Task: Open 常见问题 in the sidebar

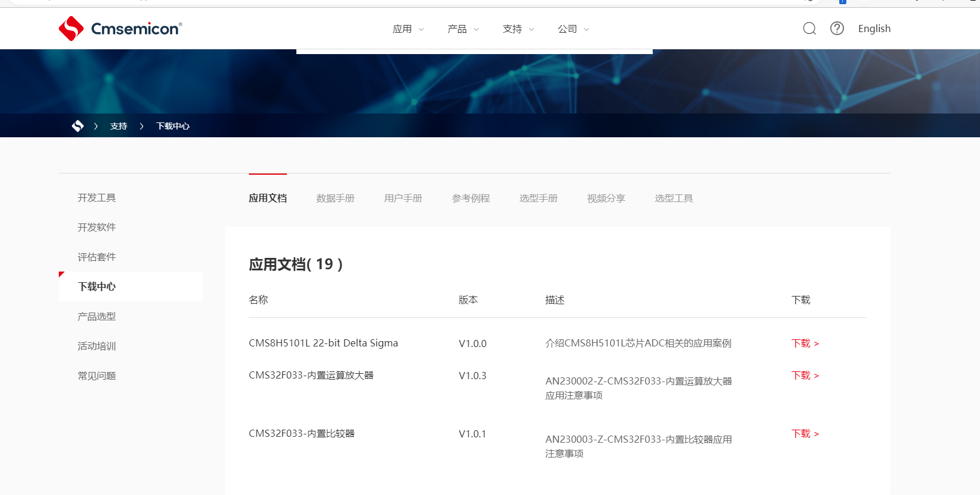Action: 97,376
